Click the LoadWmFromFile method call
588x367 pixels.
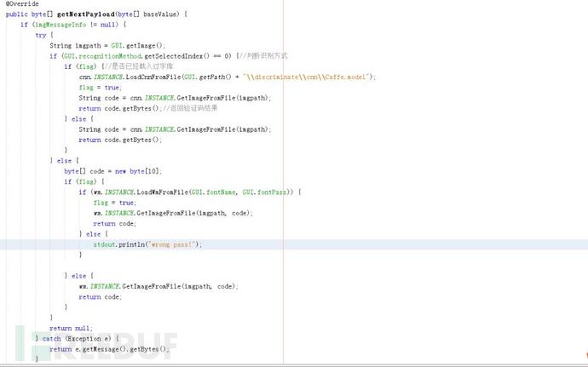163,192
